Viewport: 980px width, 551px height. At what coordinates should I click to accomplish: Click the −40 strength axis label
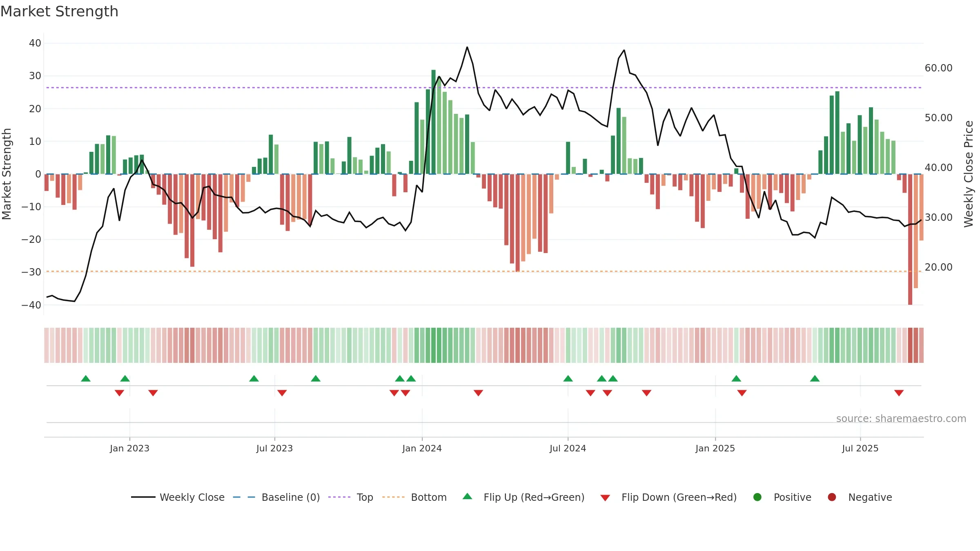click(31, 305)
